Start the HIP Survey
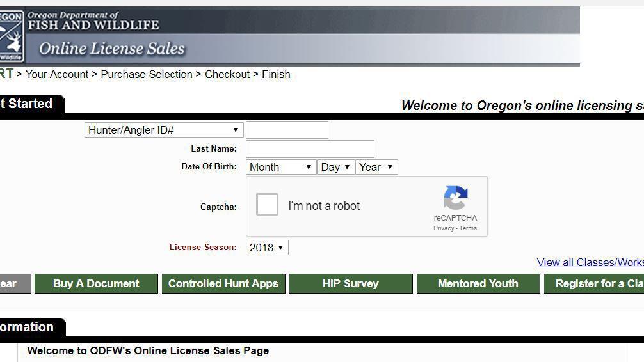 [350, 283]
